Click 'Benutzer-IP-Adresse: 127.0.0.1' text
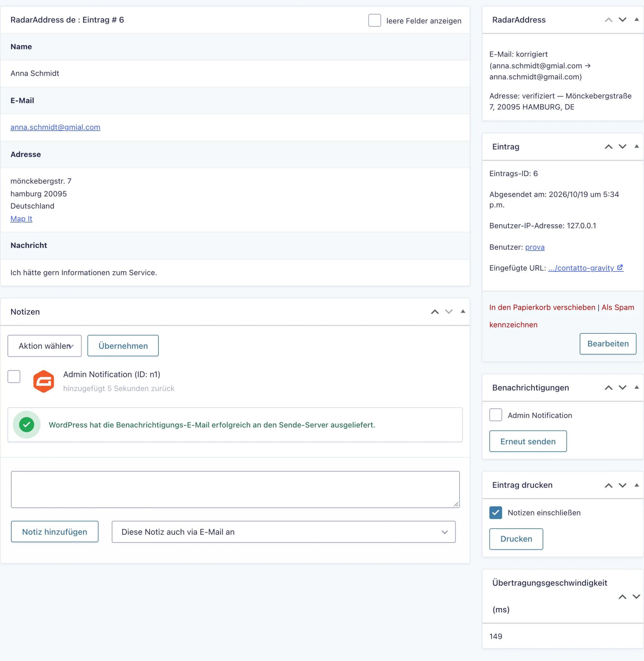644x661 pixels. pos(543,226)
